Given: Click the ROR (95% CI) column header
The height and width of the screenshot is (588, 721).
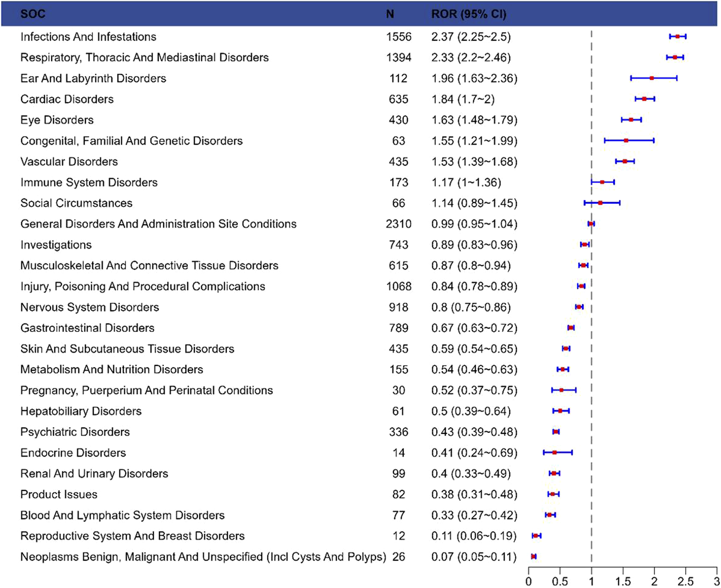Looking at the screenshot, I should point(468,14).
